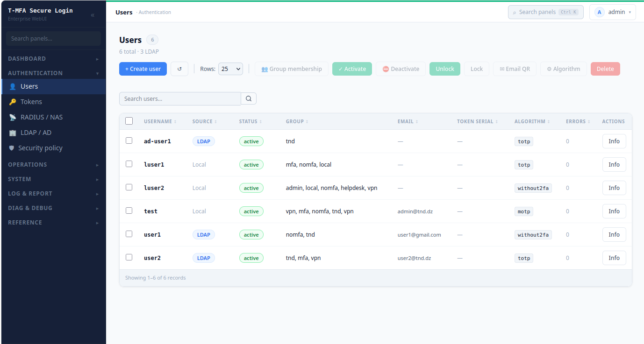Sort table by the Algorithm column arrows
Viewport: 644px width, 344px height.
coord(549,121)
